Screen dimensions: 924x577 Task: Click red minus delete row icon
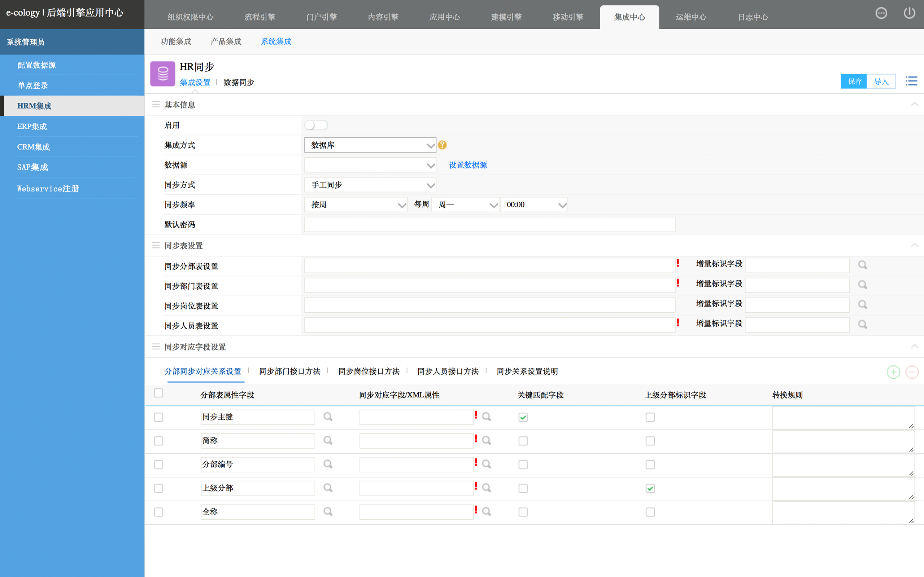(912, 372)
